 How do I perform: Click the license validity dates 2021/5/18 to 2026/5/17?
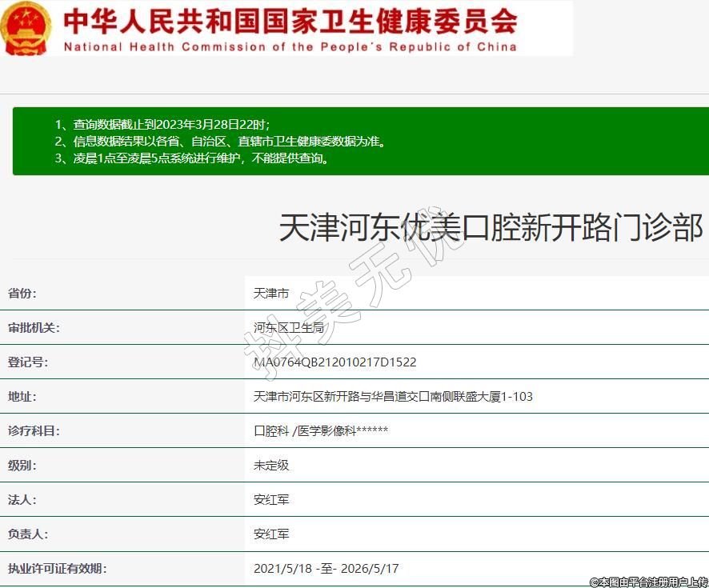tap(326, 569)
